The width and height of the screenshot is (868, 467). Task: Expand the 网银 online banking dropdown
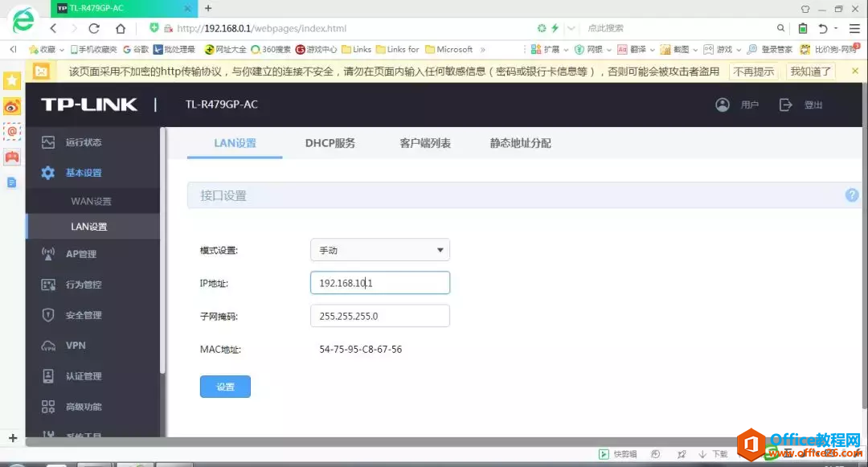(609, 50)
